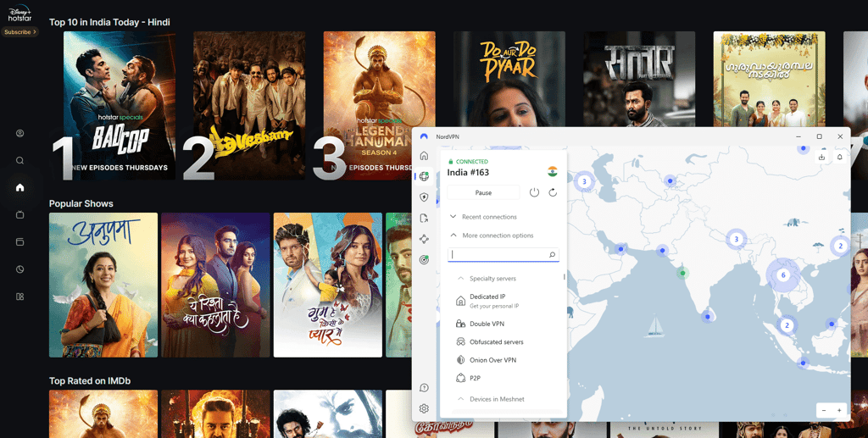Go to Hotstar Home icon
This screenshot has height=438, width=868.
click(x=20, y=187)
